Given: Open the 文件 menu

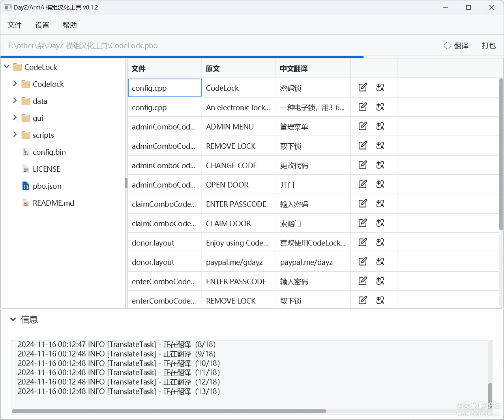Looking at the screenshot, I should click(15, 25).
